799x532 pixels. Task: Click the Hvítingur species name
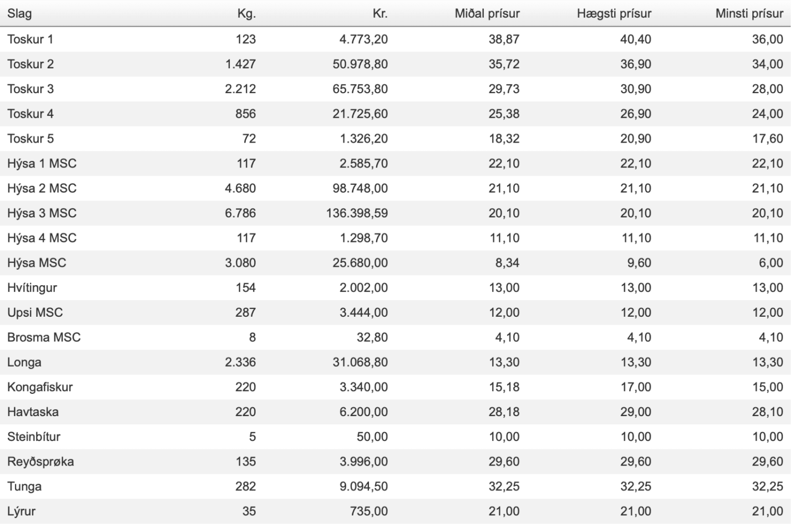pyautogui.click(x=32, y=287)
